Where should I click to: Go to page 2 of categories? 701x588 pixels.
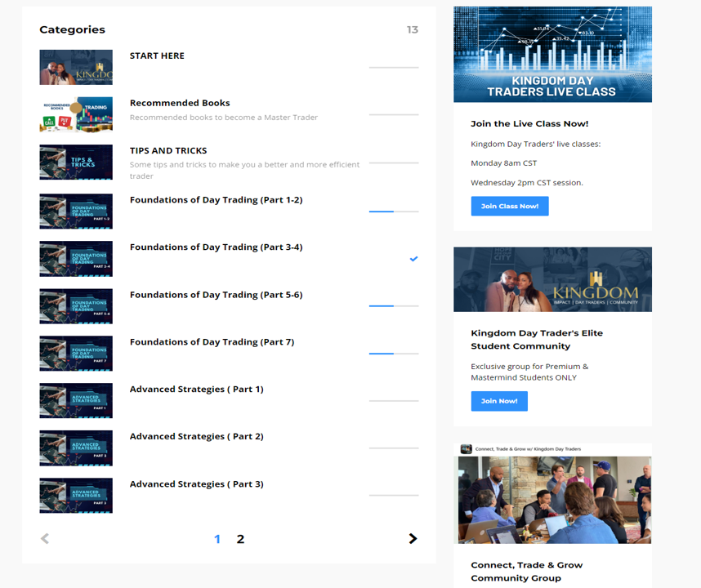(x=240, y=539)
